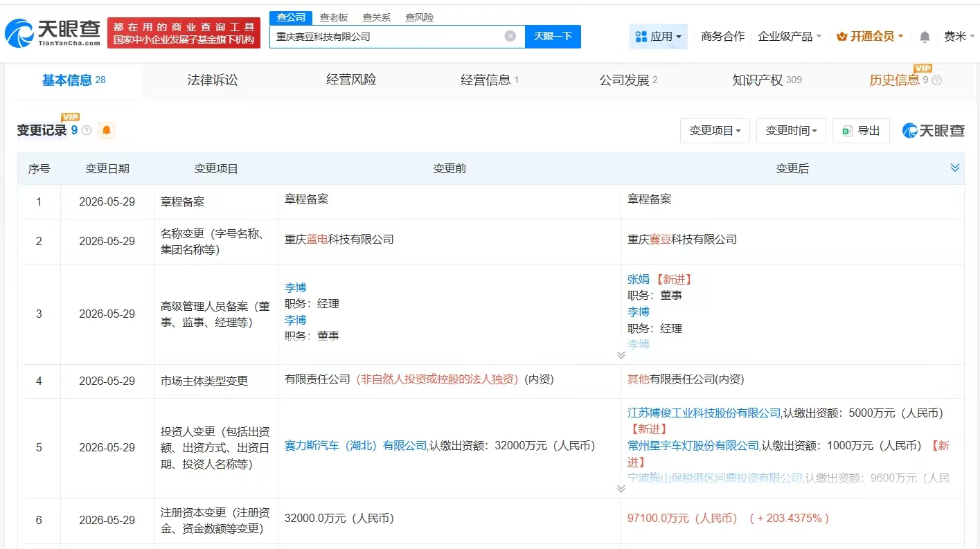Viewport: 980px width, 549px height.
Task: Select the 查老板 search tab
Action: [334, 17]
